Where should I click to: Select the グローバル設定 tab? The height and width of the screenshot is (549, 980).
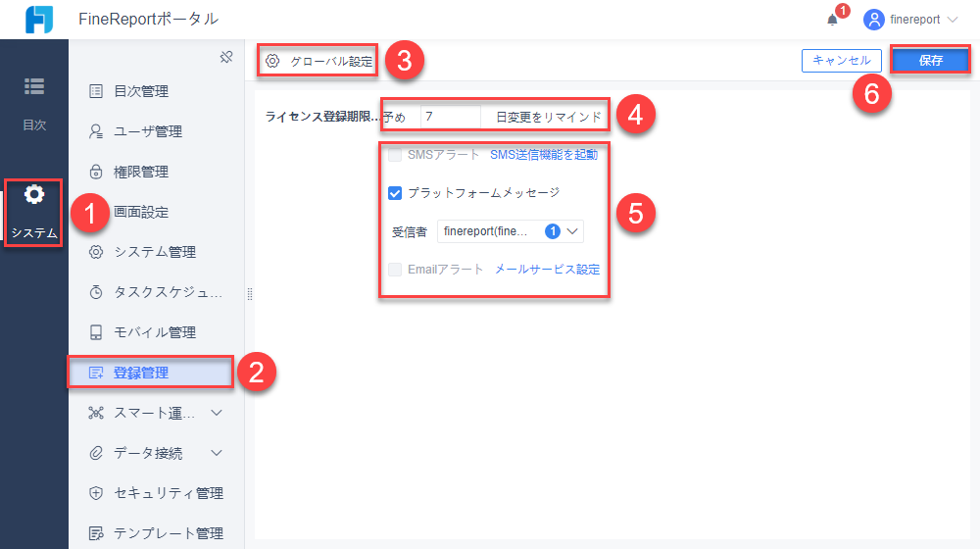(318, 61)
